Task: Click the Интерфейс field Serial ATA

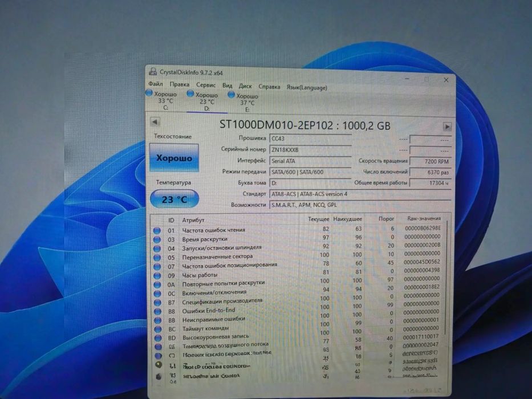Action: pyautogui.click(x=310, y=161)
